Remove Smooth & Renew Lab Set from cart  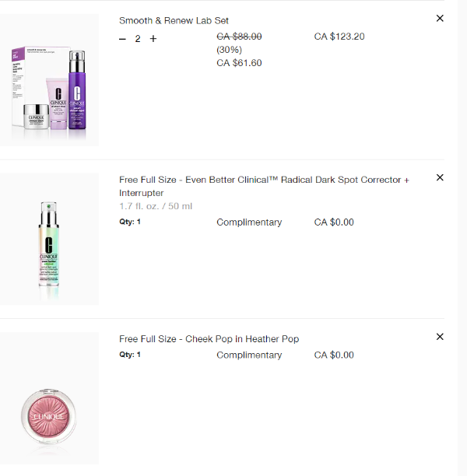click(440, 19)
